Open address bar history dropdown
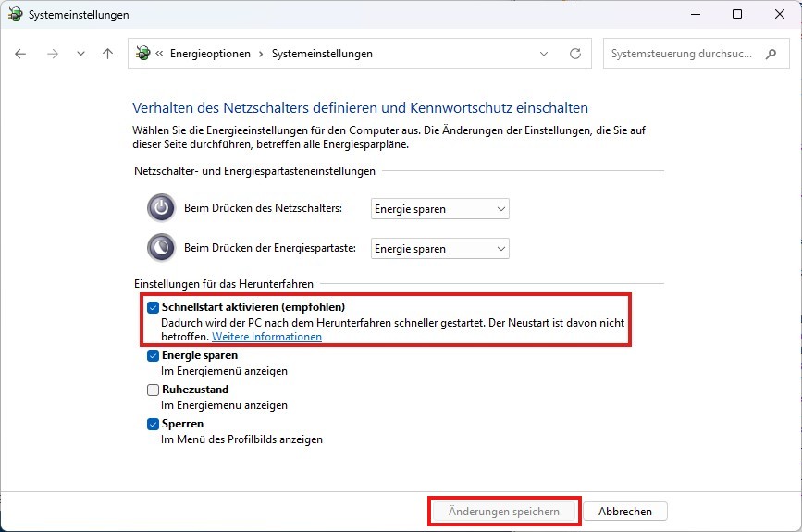802x532 pixels. (x=544, y=54)
